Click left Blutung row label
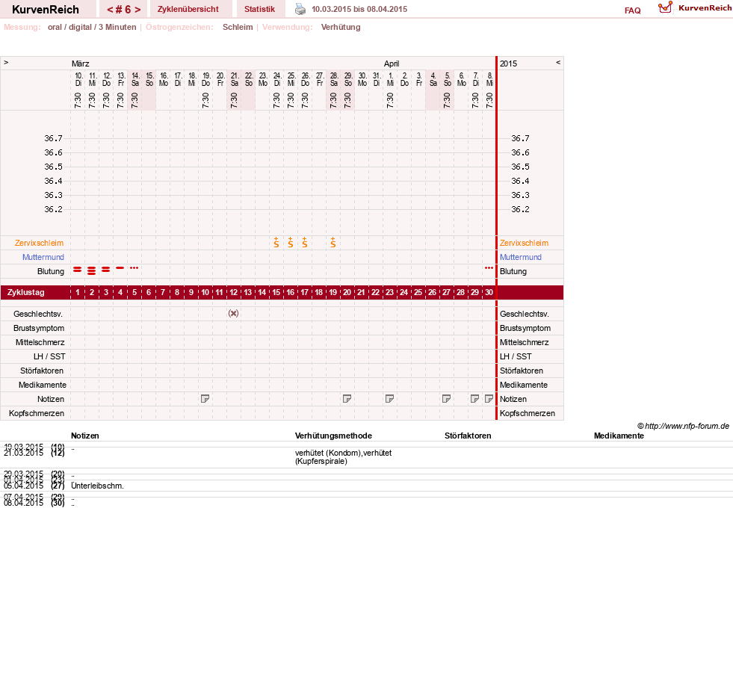The image size is (733, 700). point(51,271)
